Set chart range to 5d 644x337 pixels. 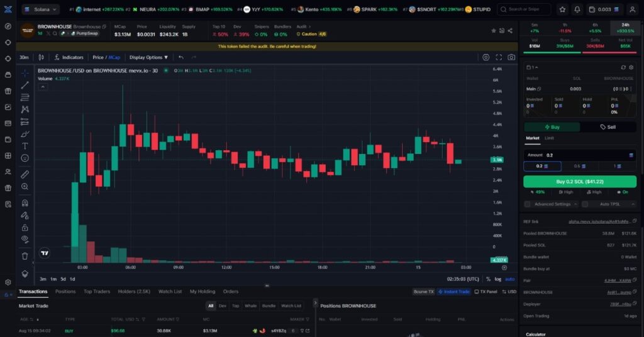[x=63, y=279]
